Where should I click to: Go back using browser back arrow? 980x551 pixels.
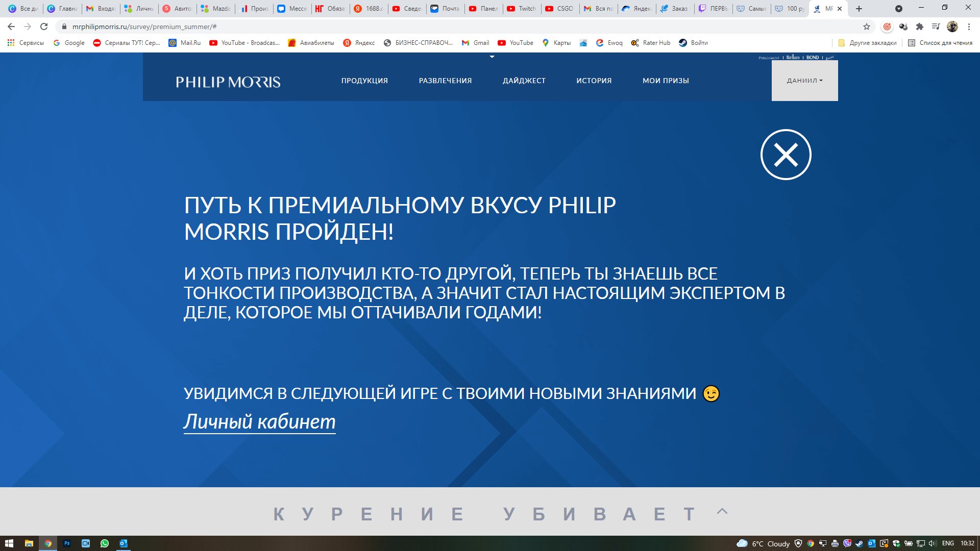[11, 27]
